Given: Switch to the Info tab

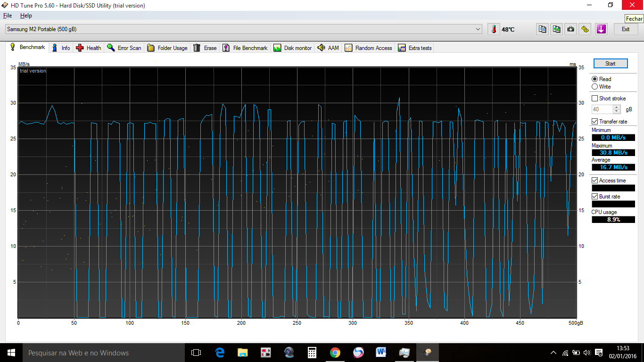Looking at the screenshot, I should 61,48.
